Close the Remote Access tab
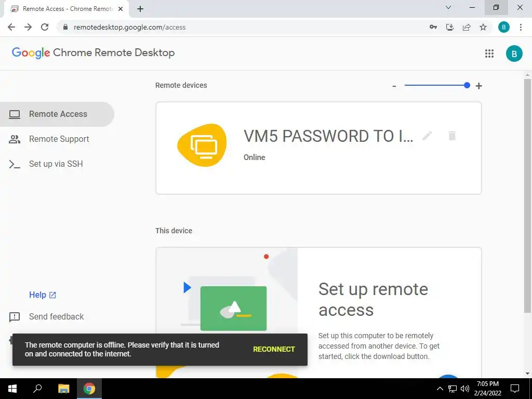Screen dimensions: 532x399 click(121, 9)
